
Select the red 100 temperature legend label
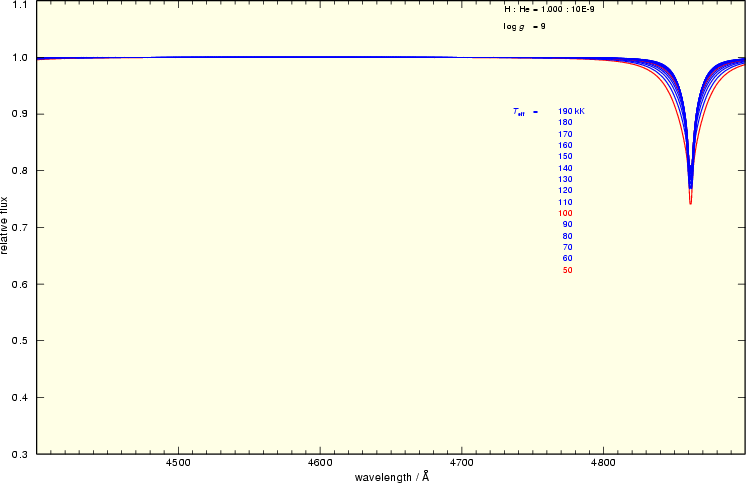pyautogui.click(x=565, y=213)
